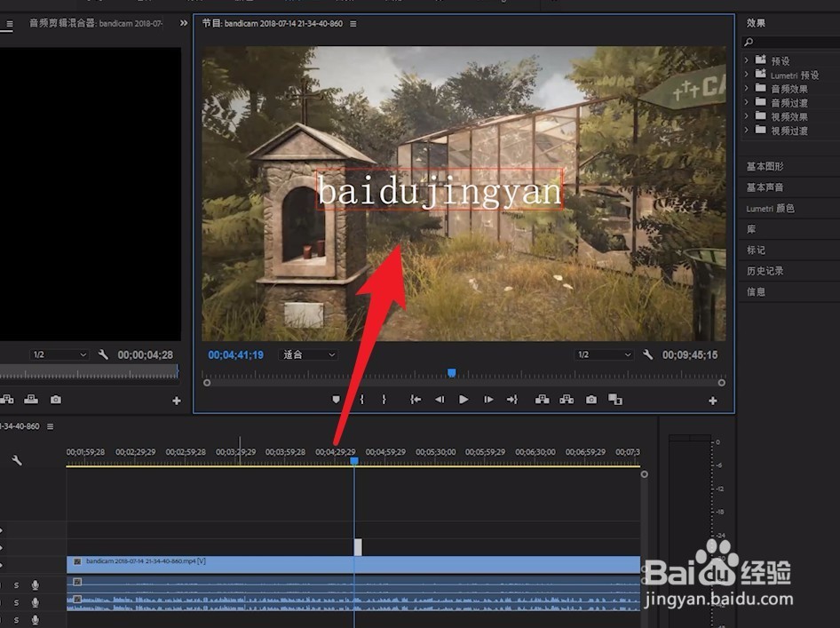Open Source monitor settings wrench

(103, 354)
